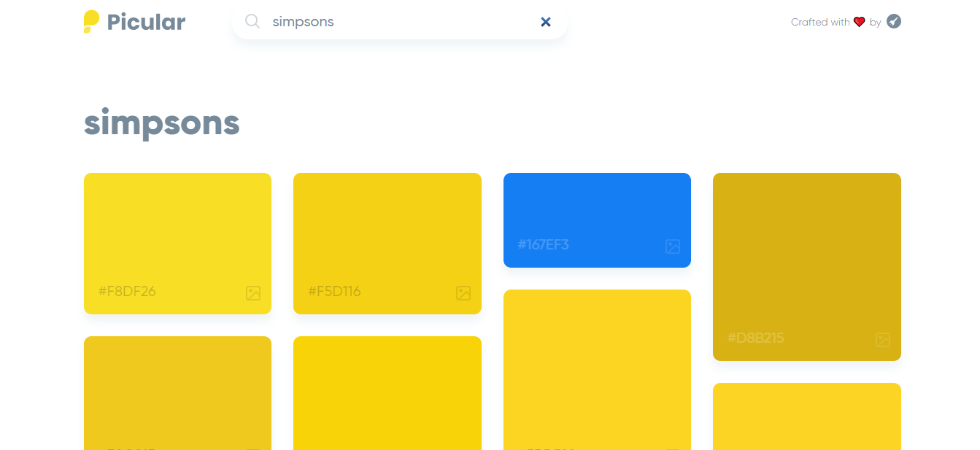Screen dimensions: 980x450
Task: Show the image for blue swatch #167EF3
Action: point(673,247)
